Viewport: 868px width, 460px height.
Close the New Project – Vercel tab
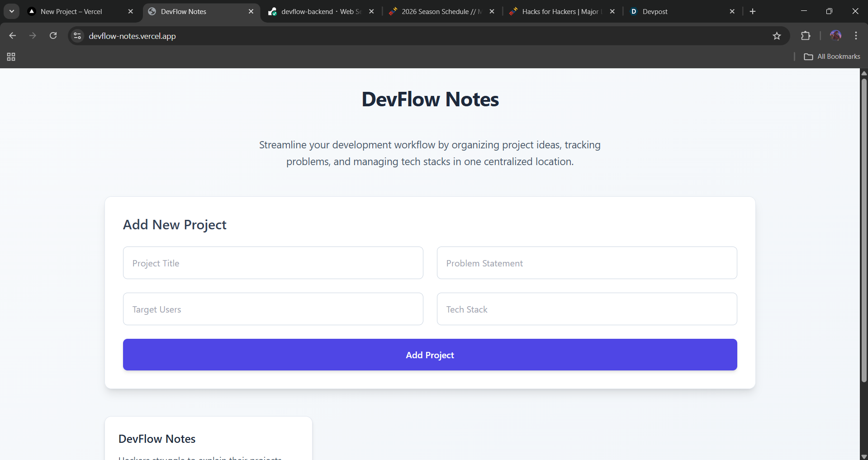[131, 11]
